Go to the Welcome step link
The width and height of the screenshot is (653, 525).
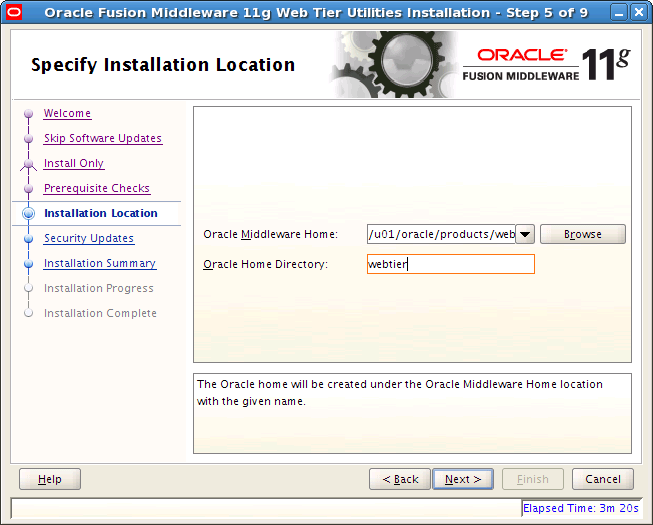tap(67, 113)
